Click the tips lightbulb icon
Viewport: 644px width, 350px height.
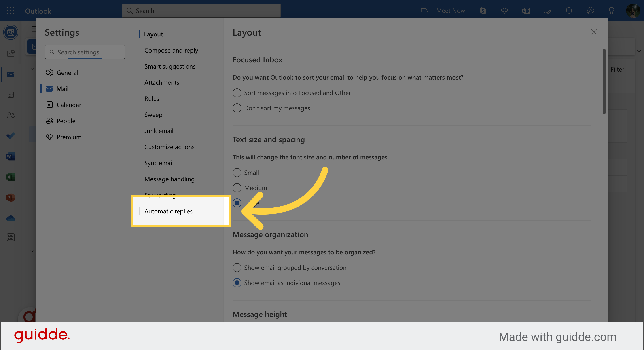pyautogui.click(x=612, y=11)
